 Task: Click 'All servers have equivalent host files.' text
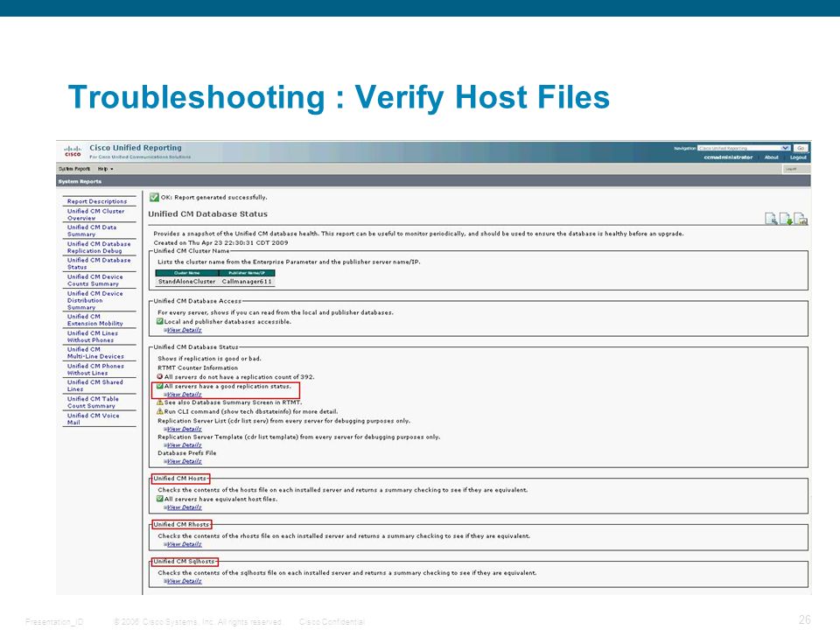click(220, 499)
